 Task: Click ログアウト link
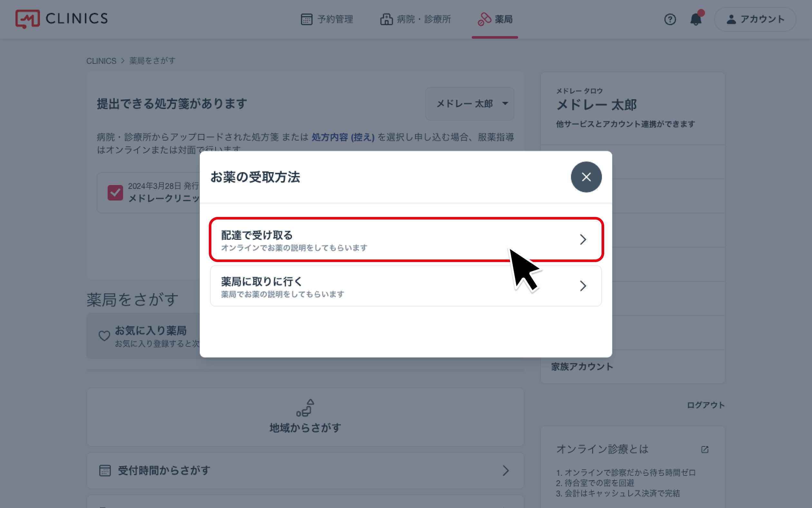point(706,405)
